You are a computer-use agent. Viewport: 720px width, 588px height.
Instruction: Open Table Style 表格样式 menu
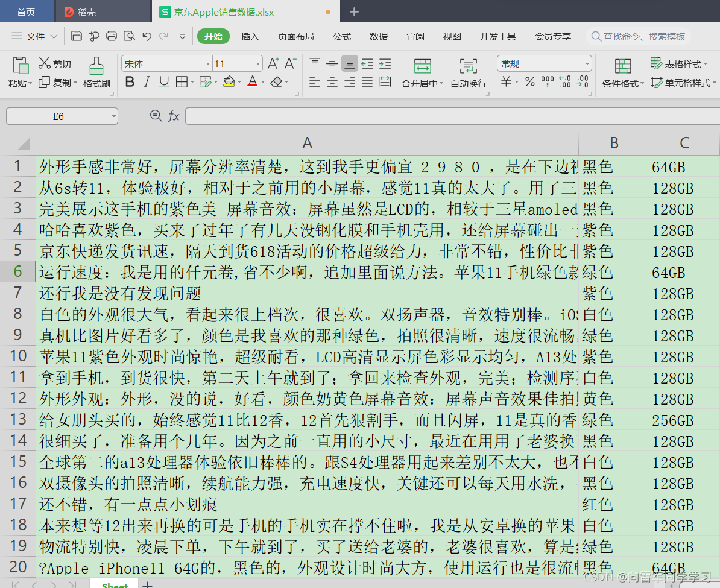tap(678, 64)
